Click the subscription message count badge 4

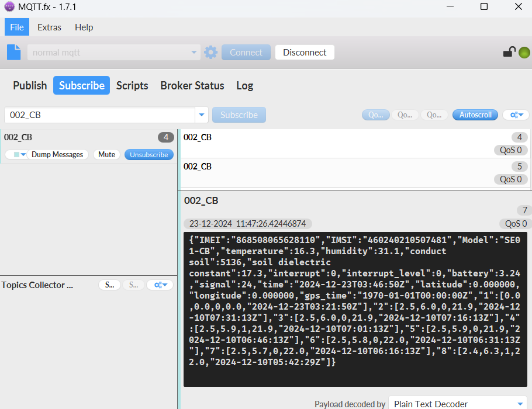pyautogui.click(x=166, y=137)
